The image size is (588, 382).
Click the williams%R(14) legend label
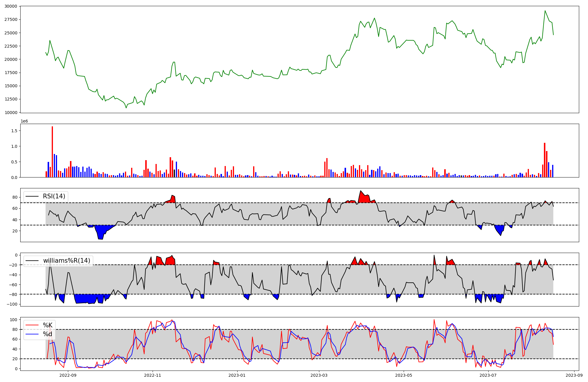66,261
